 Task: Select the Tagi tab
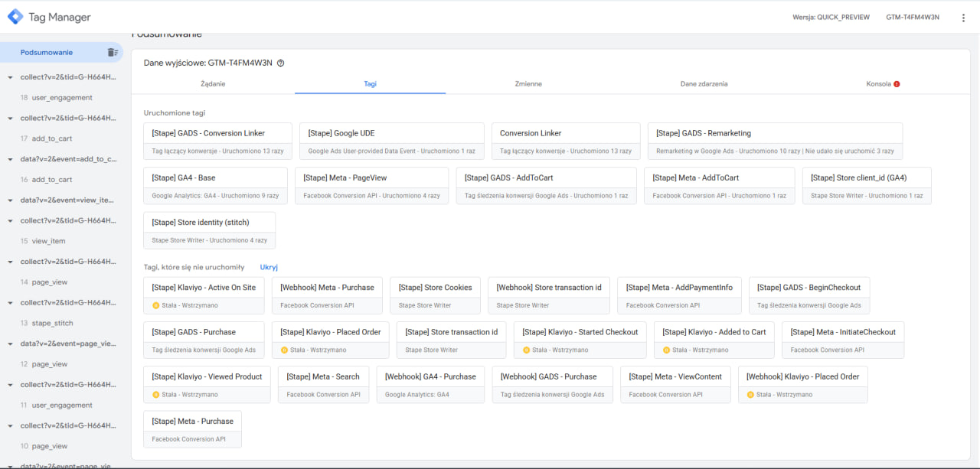click(371, 83)
